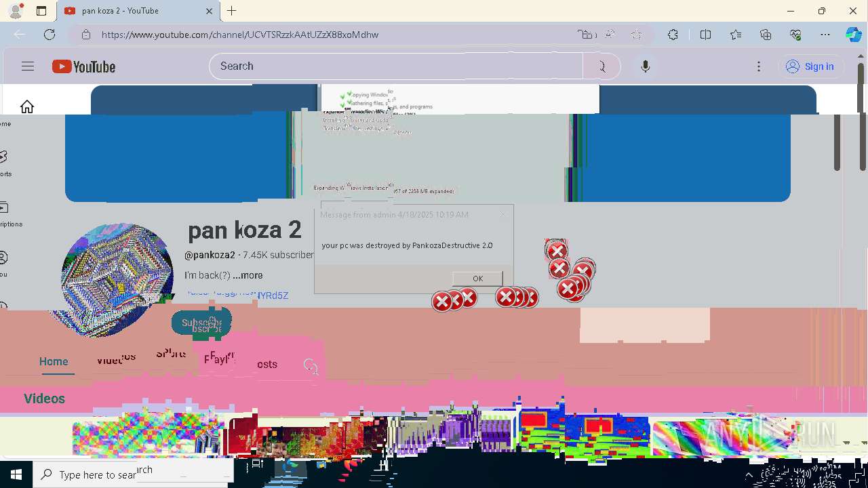Image resolution: width=868 pixels, height=488 pixels.
Task: Close the admin message dialog
Action: click(x=502, y=214)
